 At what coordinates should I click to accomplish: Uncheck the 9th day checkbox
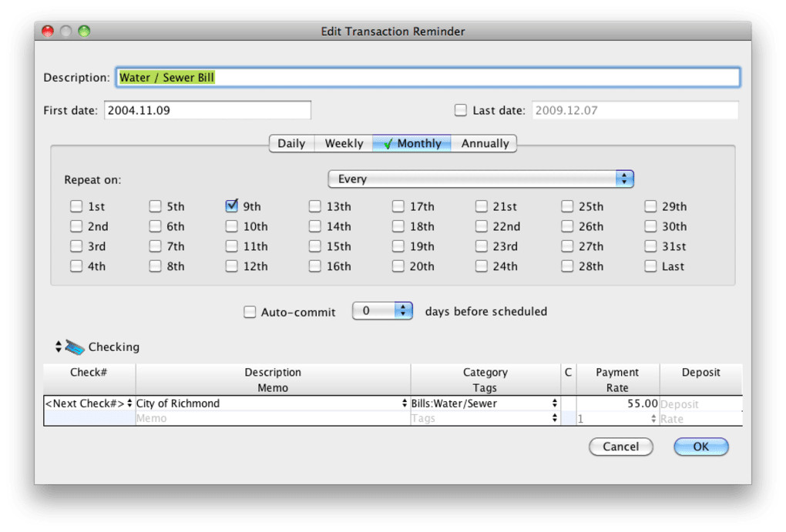click(x=232, y=206)
